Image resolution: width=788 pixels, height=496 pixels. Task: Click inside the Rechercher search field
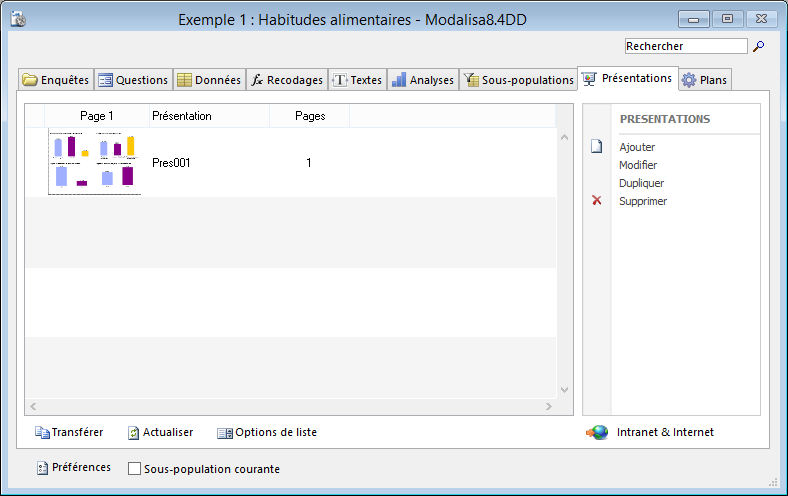click(x=685, y=46)
